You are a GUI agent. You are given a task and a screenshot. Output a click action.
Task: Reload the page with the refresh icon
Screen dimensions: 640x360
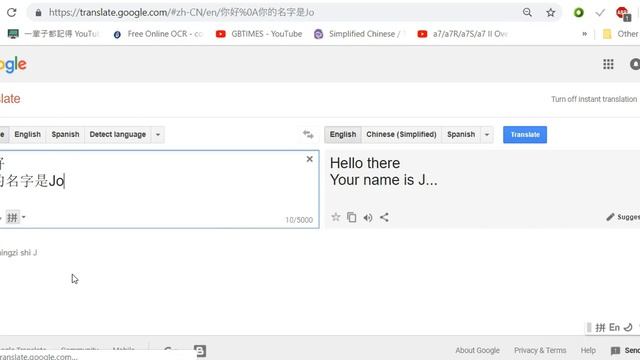(x=11, y=12)
